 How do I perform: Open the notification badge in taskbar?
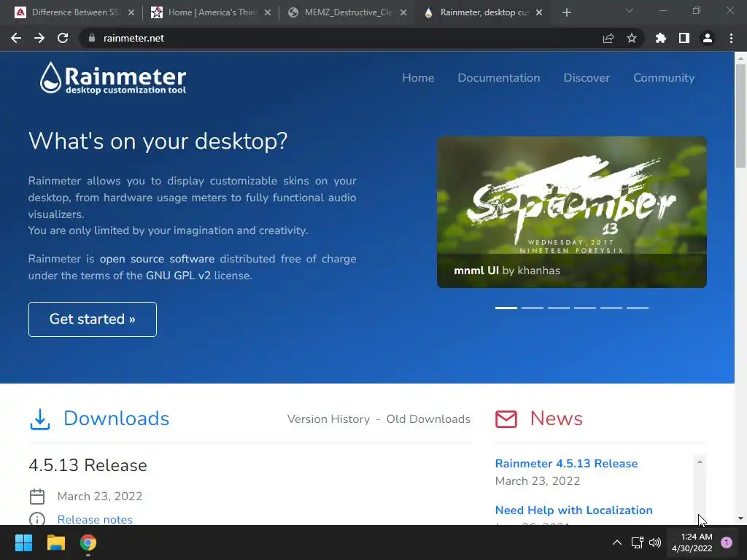727,542
